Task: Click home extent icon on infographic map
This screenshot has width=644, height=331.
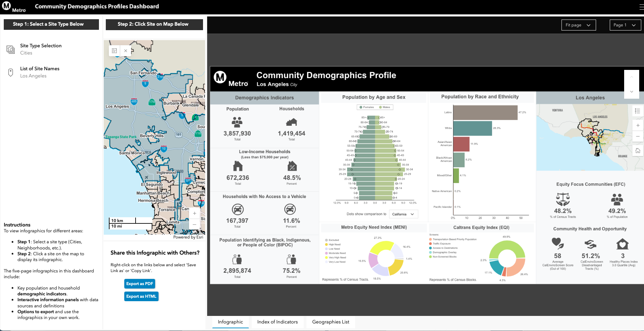Action: (637, 151)
